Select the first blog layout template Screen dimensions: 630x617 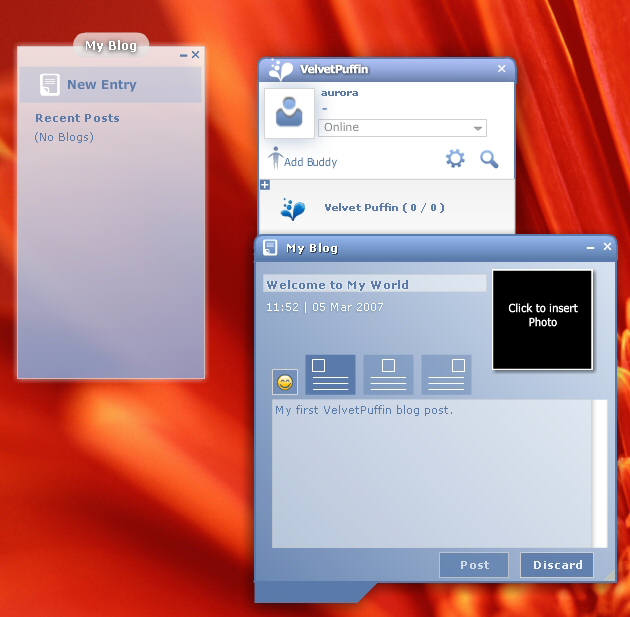pos(330,375)
